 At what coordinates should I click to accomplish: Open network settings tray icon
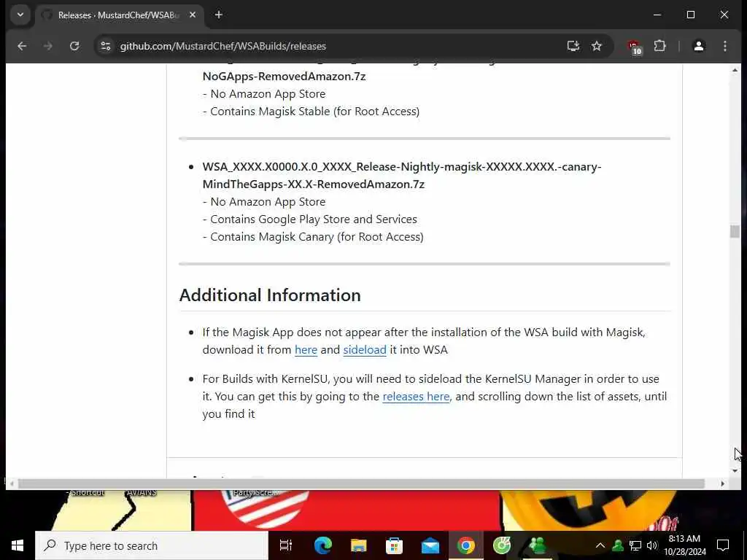635,545
